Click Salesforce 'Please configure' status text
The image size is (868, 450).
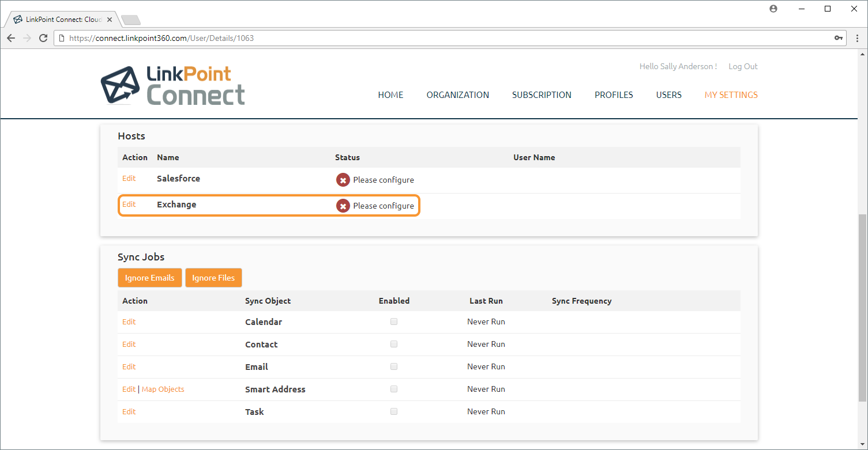coord(384,180)
